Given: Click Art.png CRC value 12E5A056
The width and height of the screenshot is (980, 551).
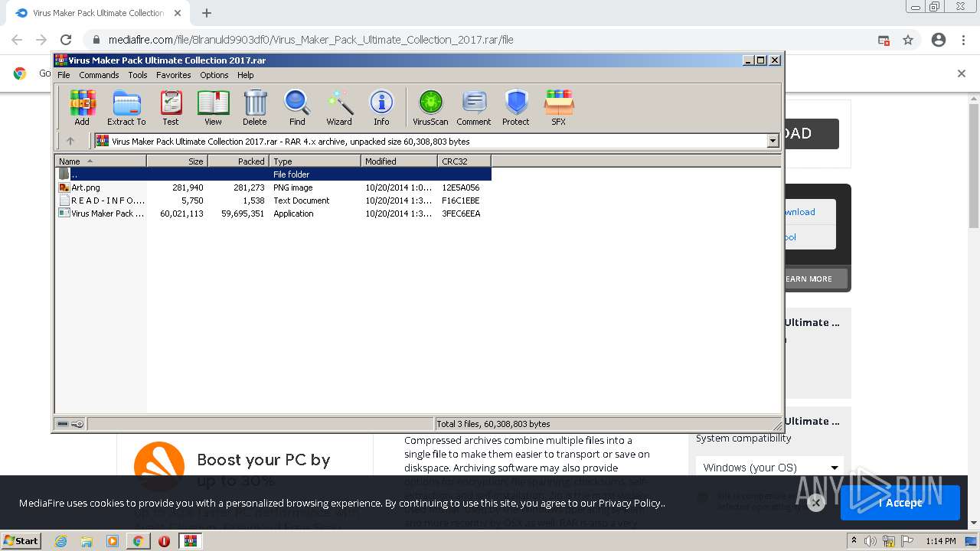Looking at the screenshot, I should pyautogui.click(x=461, y=187).
